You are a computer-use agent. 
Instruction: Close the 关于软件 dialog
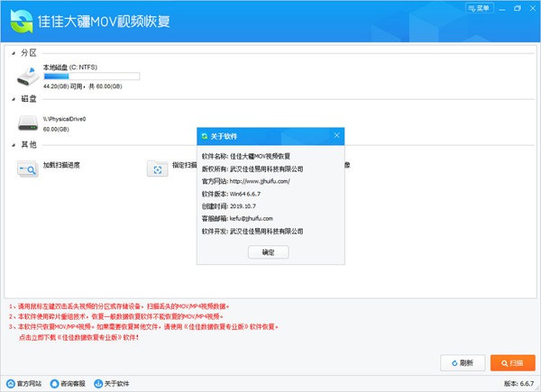(x=336, y=135)
